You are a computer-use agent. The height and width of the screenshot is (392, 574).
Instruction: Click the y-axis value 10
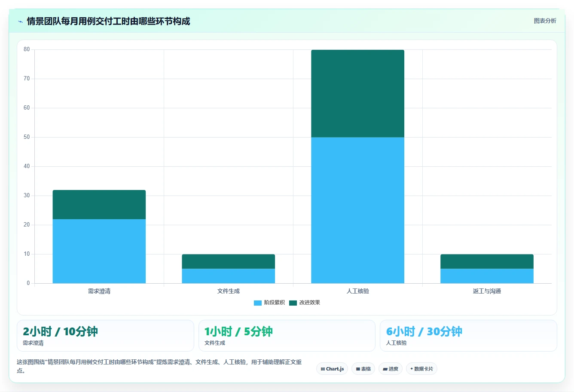[27, 254]
